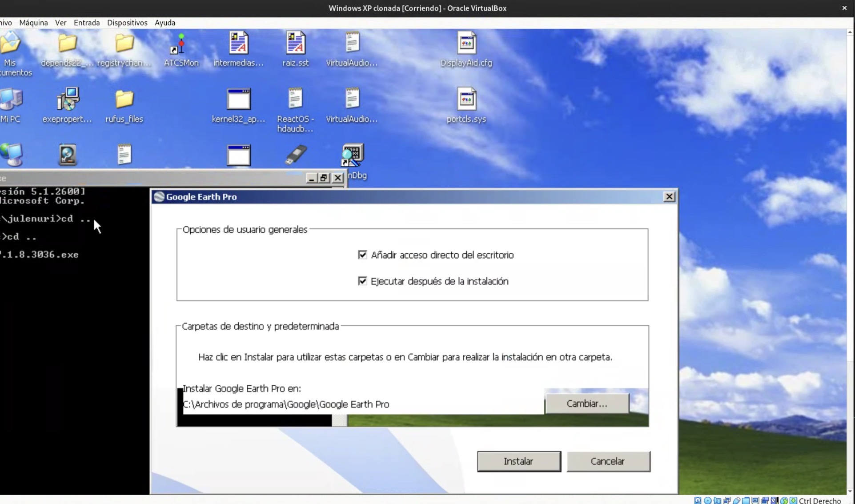
Task: Uncheck Ejecutar después de la instalación
Action: tap(362, 281)
